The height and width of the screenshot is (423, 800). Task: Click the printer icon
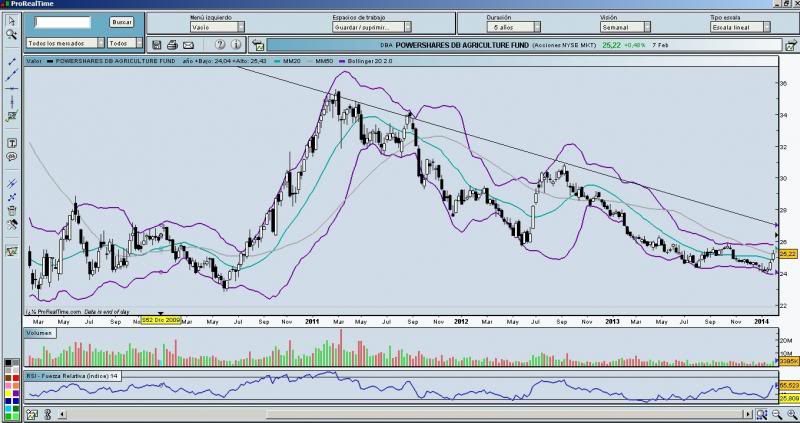tap(172, 45)
